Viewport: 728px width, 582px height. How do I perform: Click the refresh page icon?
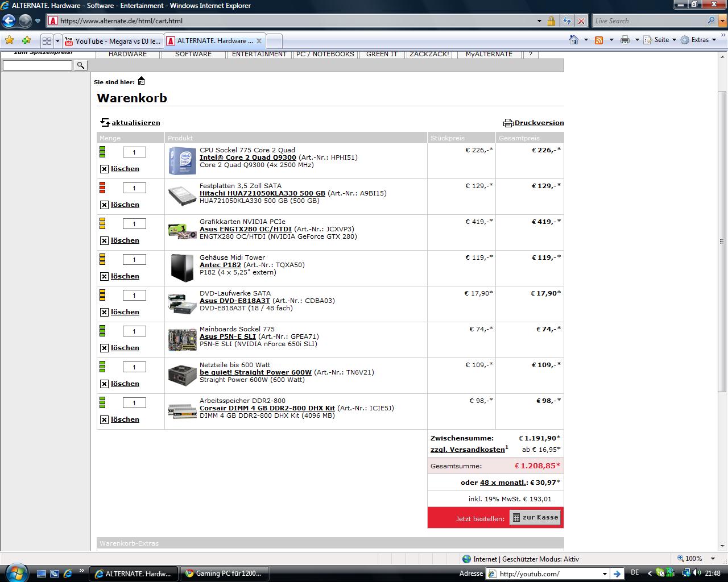point(566,21)
